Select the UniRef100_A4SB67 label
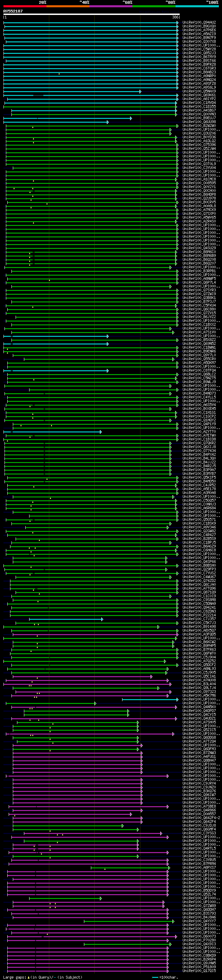The image size is (222, 980). [x=199, y=110]
